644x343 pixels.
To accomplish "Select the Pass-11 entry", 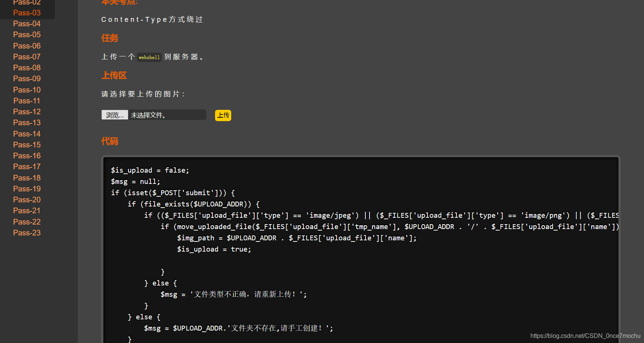I will pos(27,101).
